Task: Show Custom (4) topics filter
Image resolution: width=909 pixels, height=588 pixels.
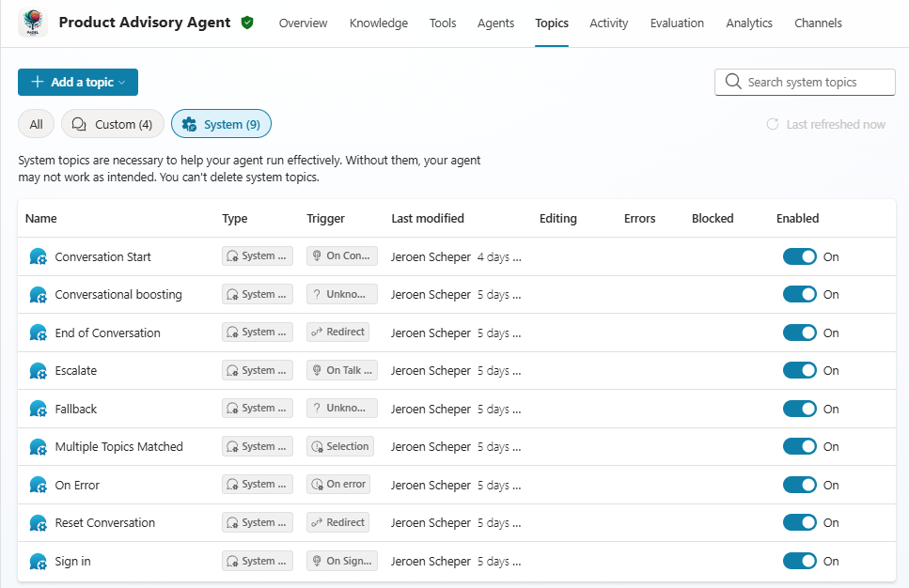Action: pyautogui.click(x=113, y=124)
